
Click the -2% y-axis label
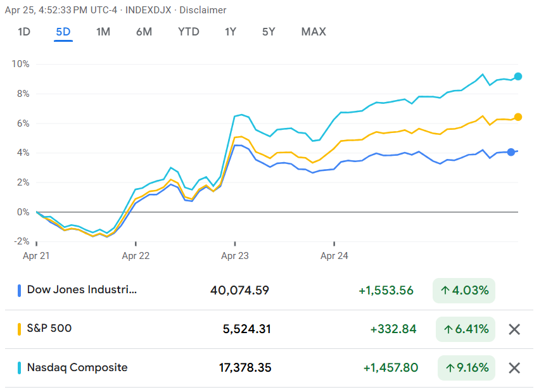[x=22, y=241]
